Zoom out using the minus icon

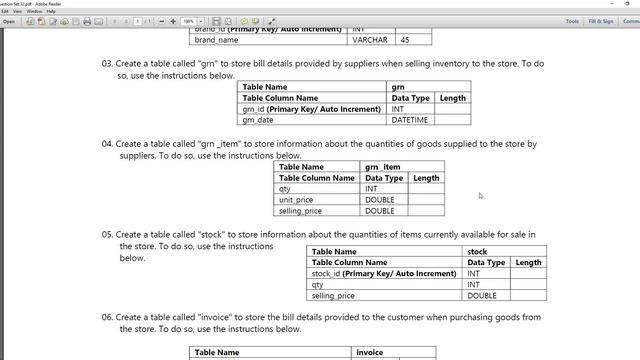click(162, 21)
